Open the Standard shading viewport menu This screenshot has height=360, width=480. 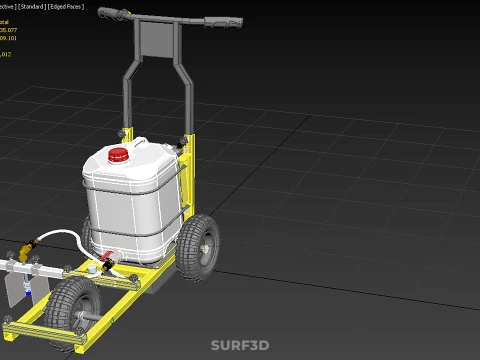pos(32,6)
